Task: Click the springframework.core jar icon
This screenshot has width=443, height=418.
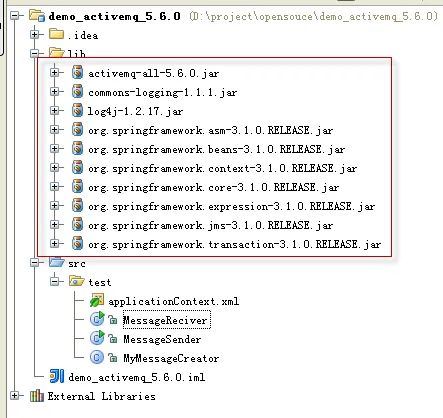Action: pos(77,186)
